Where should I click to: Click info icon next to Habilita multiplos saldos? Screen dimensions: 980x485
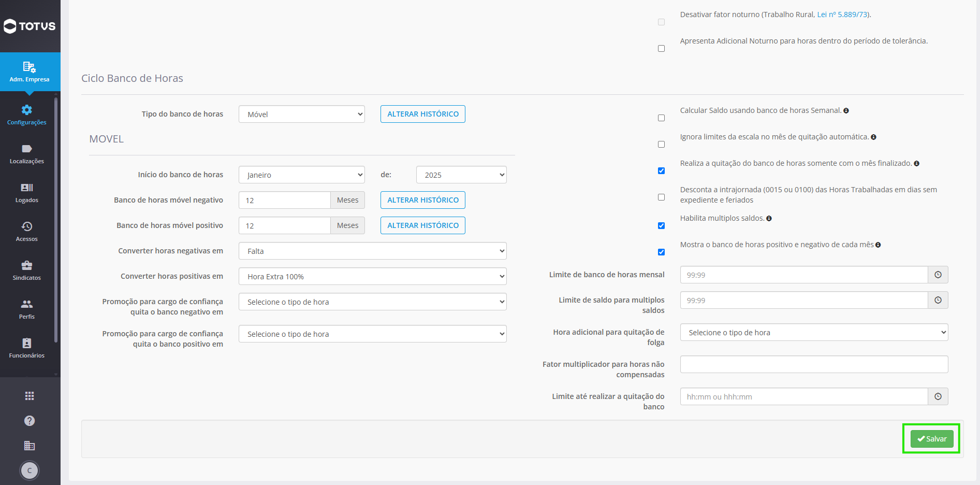click(x=769, y=219)
